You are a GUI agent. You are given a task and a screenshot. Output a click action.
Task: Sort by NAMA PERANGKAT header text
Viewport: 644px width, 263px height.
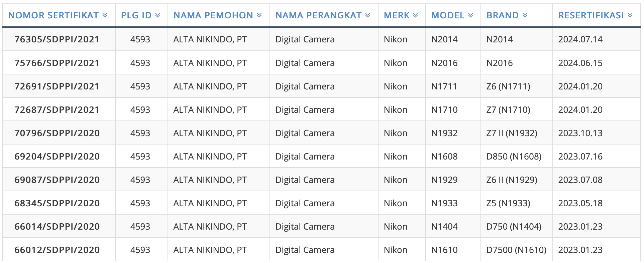pyautogui.click(x=318, y=15)
